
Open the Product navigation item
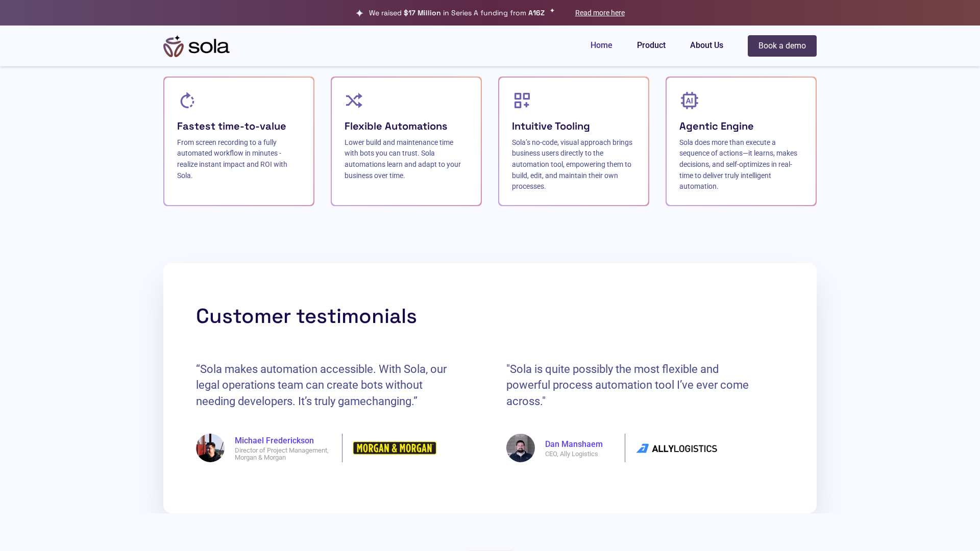(651, 45)
